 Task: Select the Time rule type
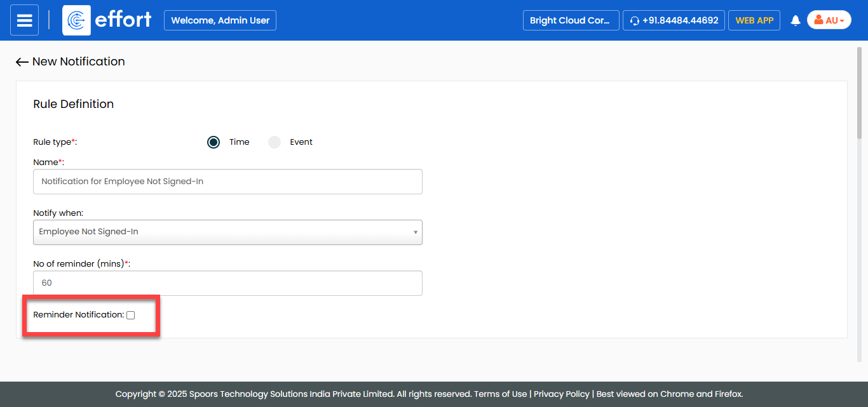point(214,142)
